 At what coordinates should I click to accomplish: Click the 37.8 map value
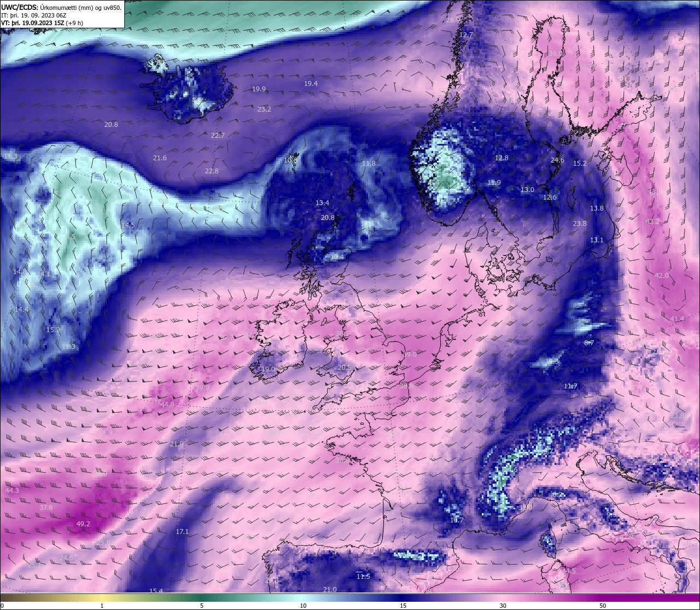(x=46, y=507)
